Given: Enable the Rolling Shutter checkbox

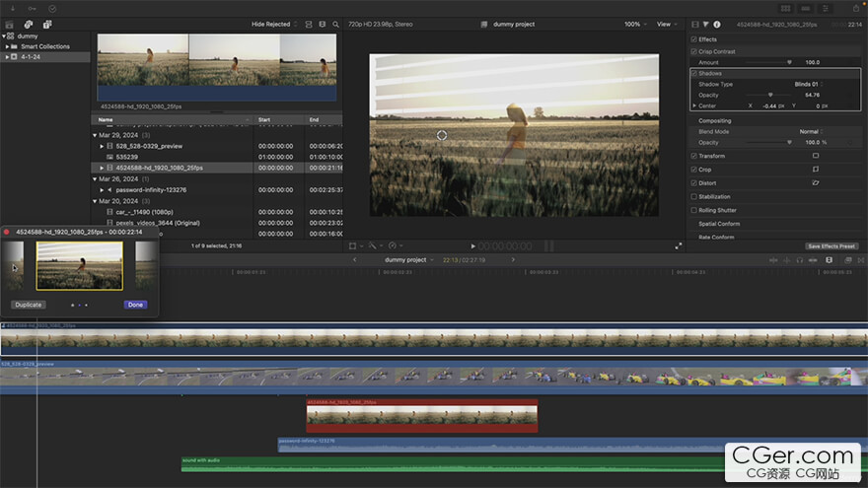Looking at the screenshot, I should 693,210.
